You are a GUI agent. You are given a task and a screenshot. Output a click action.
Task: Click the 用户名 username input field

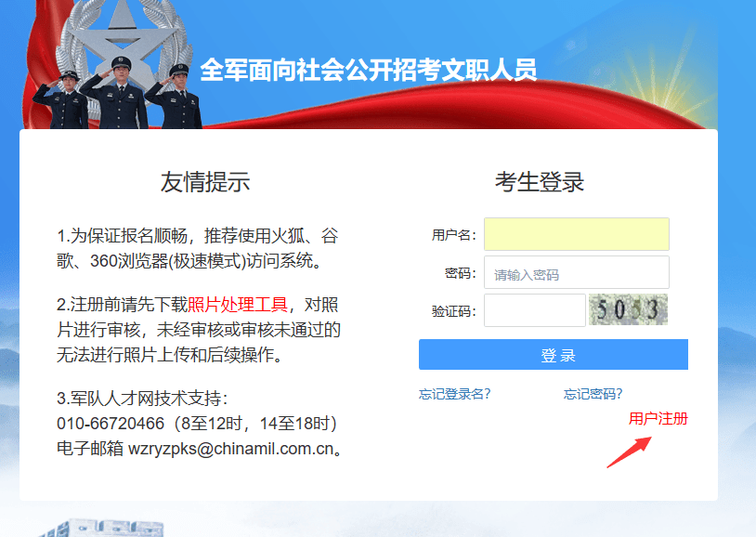tap(577, 234)
